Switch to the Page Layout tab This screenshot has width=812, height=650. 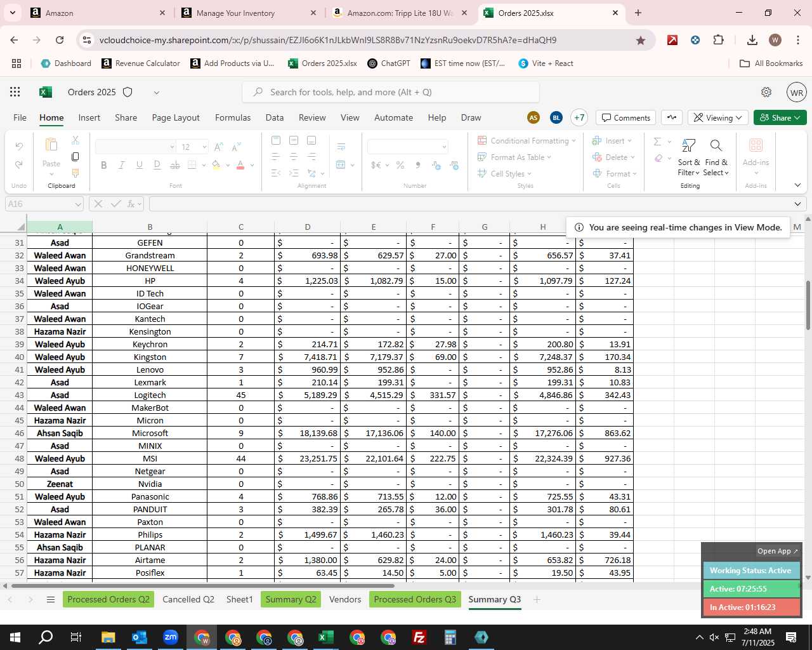[176, 117]
